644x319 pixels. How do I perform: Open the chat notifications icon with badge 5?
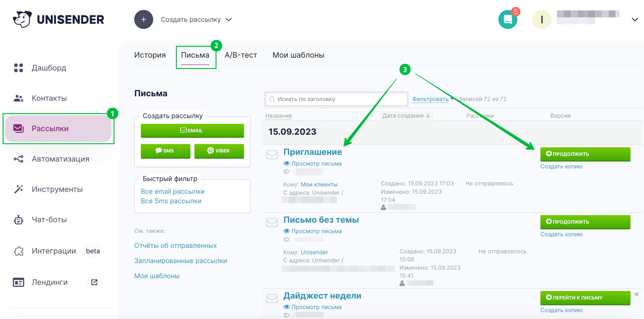[x=508, y=19]
